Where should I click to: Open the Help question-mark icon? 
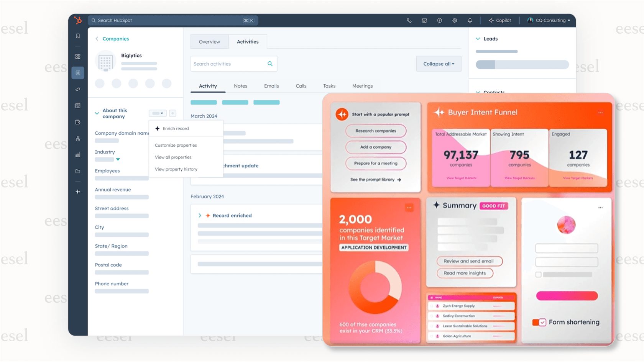(439, 20)
